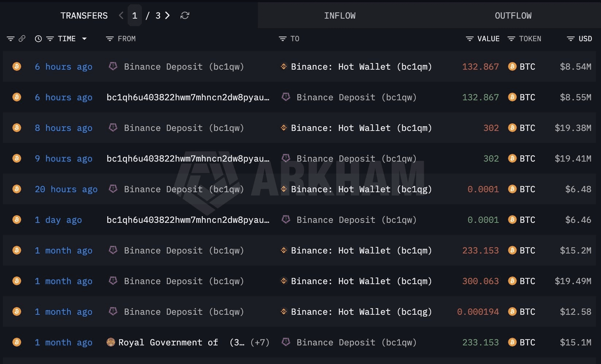
Task: Click the link chain icon in header
Action: 22,38
